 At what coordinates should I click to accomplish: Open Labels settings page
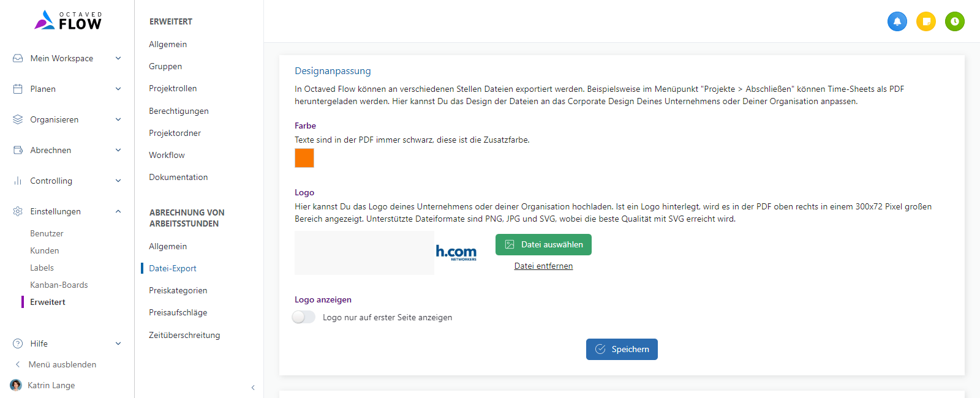pyautogui.click(x=42, y=268)
